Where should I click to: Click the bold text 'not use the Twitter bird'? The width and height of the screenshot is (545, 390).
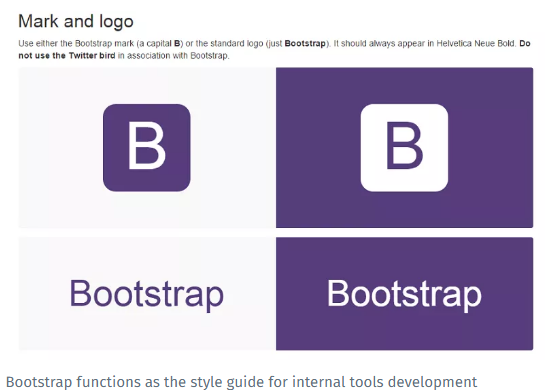67,56
